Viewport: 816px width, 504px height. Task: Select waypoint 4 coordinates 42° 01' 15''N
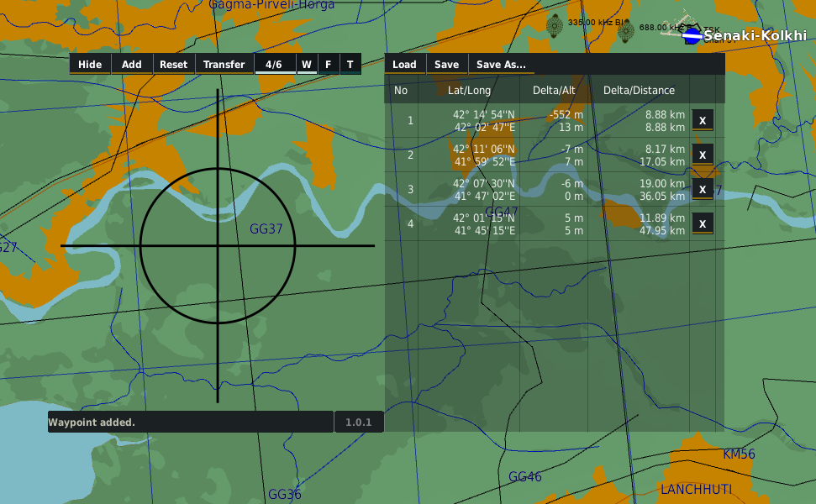tap(483, 218)
